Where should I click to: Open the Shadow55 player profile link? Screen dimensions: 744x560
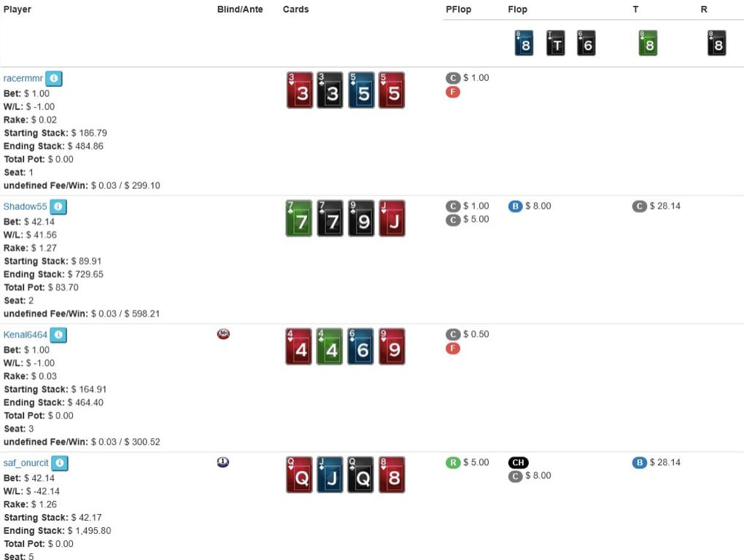click(x=25, y=206)
